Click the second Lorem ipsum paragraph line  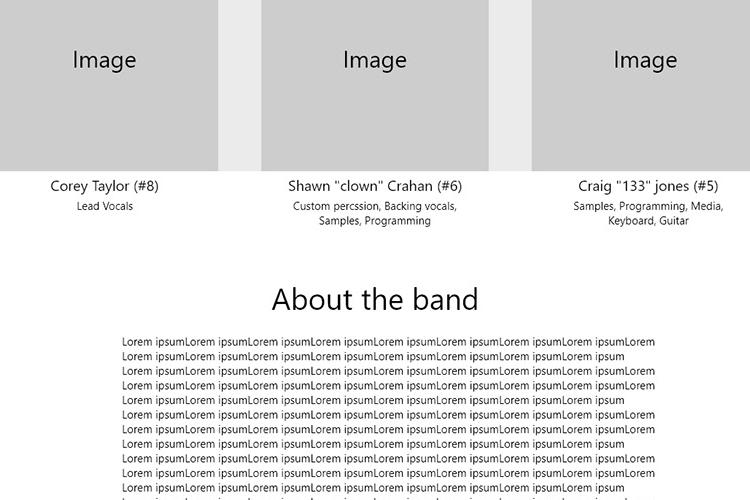(373, 356)
